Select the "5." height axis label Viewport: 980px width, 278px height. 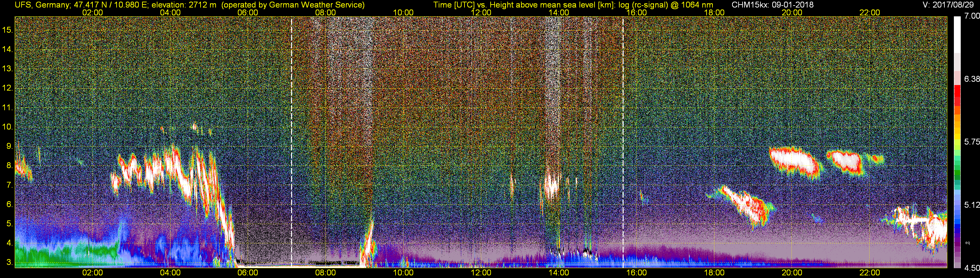point(9,224)
